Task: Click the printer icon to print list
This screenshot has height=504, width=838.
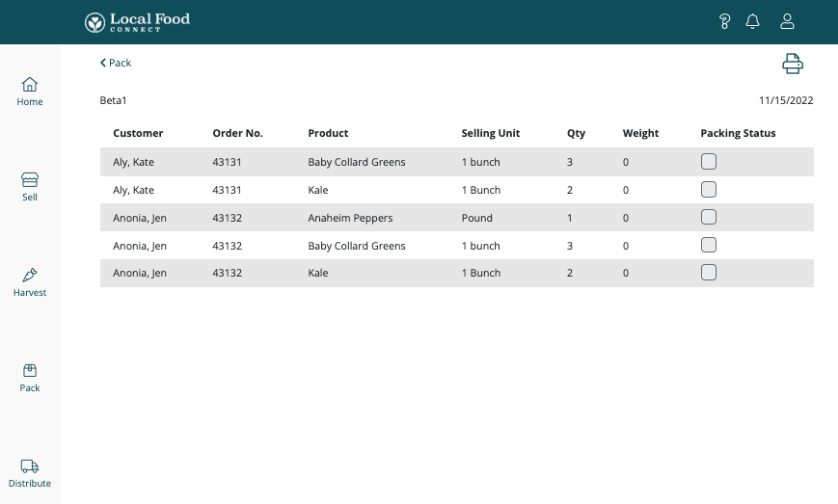Action: click(792, 64)
